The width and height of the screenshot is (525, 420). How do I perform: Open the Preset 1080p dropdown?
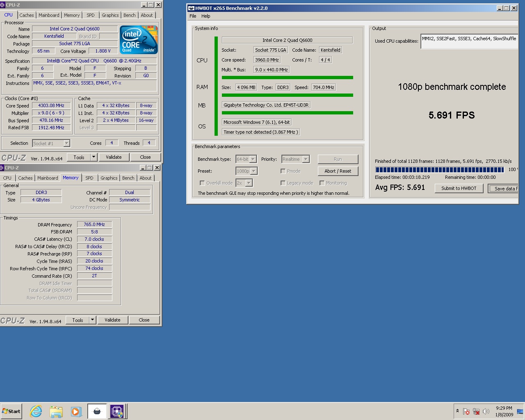tap(254, 171)
